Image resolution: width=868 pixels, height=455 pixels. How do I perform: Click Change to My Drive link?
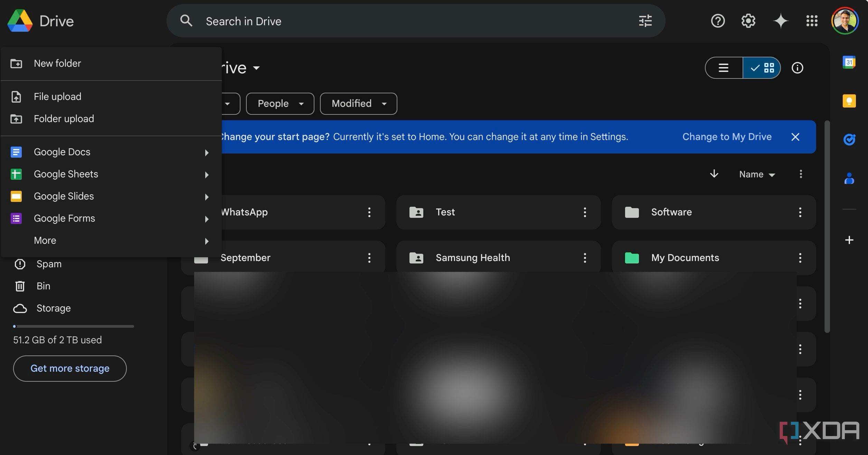726,137
